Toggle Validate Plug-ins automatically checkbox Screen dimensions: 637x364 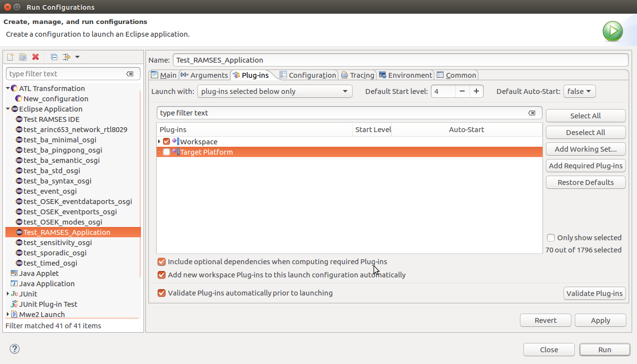coord(162,293)
